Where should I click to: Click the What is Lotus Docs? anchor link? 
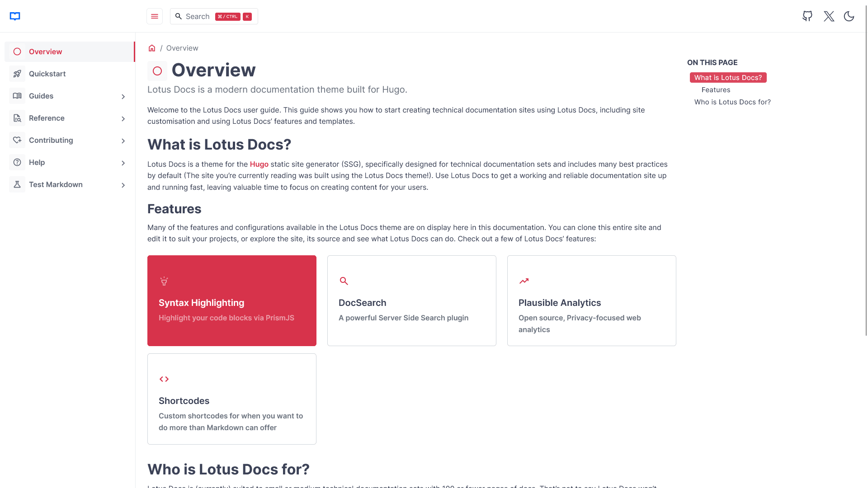(x=727, y=77)
